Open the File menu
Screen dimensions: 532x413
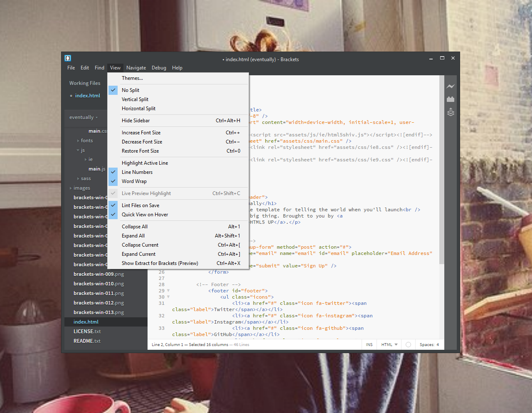point(71,68)
